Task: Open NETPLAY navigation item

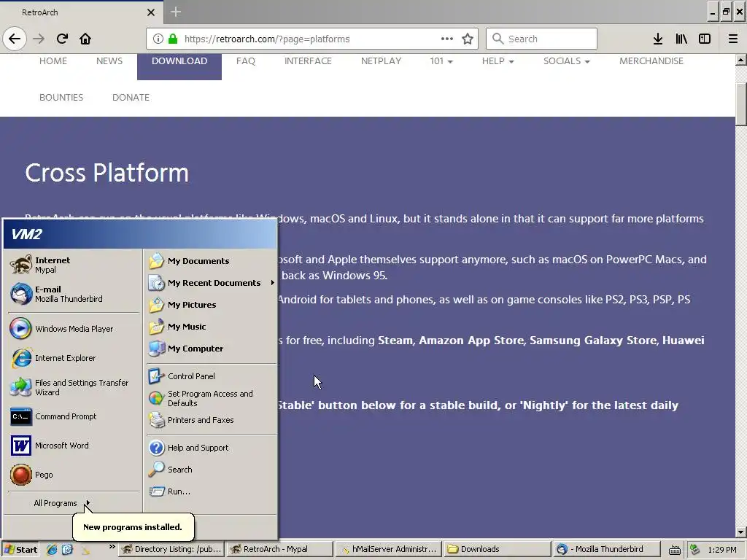Action: 381,61
